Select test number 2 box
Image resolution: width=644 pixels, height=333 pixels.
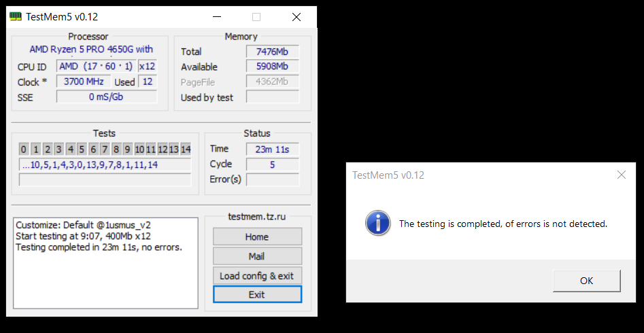click(x=47, y=149)
